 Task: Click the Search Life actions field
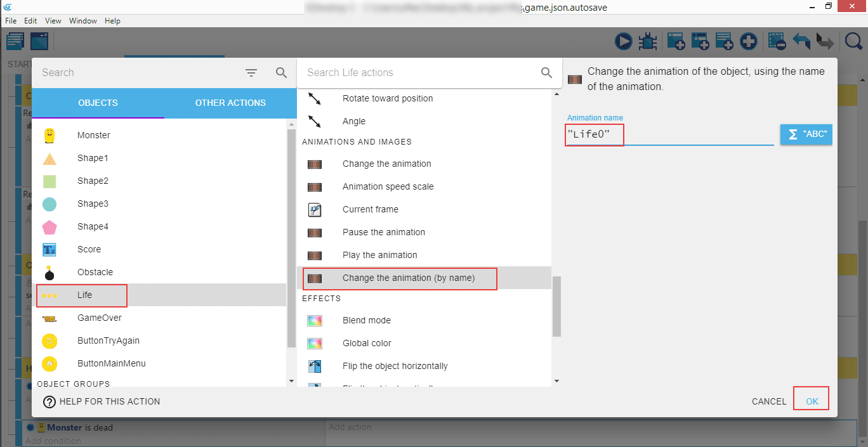pos(419,73)
